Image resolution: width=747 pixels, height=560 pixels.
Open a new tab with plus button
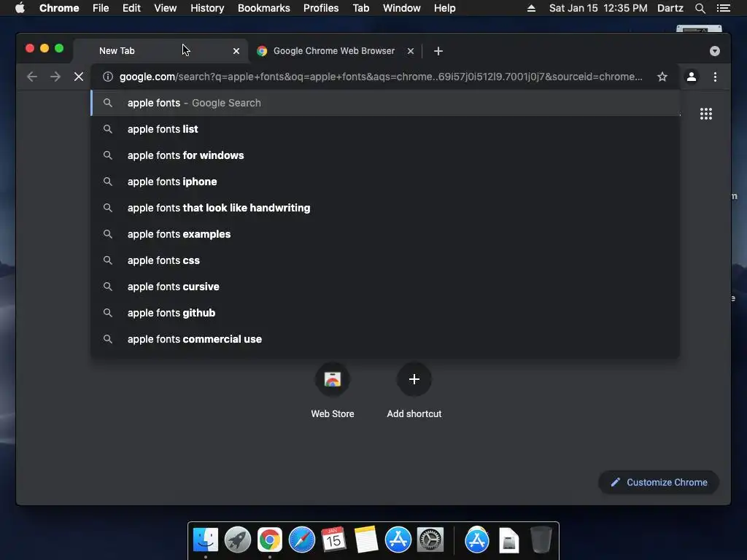pos(438,51)
